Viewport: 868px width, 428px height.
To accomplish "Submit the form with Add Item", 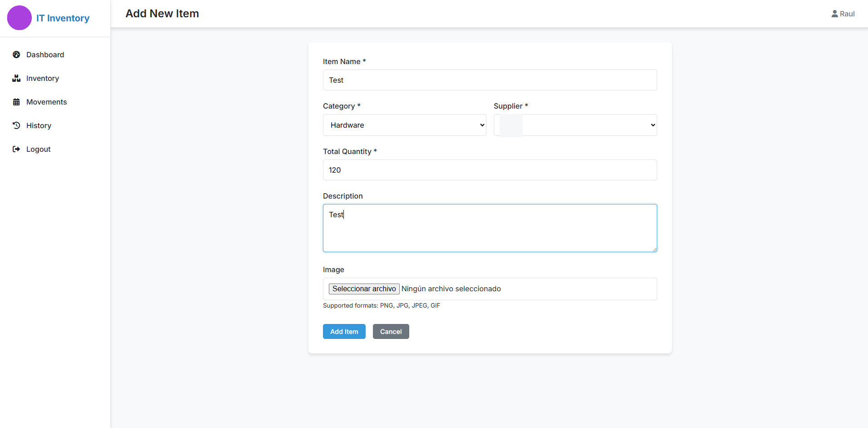I will 344,332.
